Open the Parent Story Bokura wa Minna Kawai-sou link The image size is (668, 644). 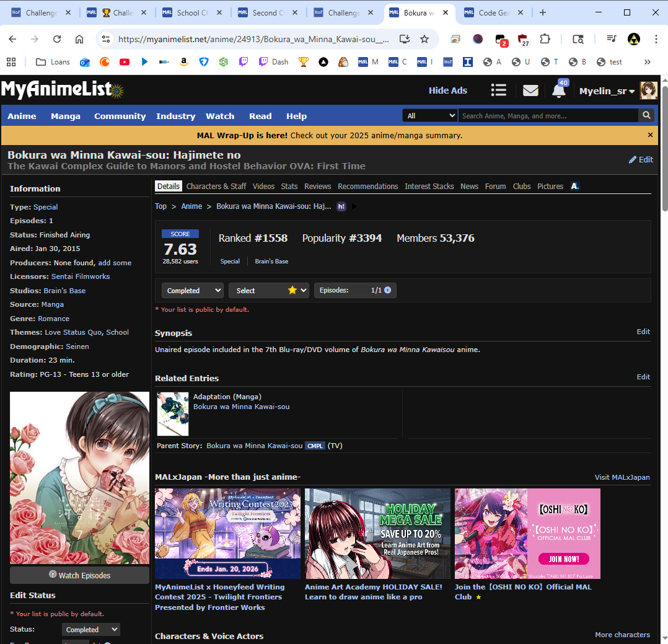(254, 446)
